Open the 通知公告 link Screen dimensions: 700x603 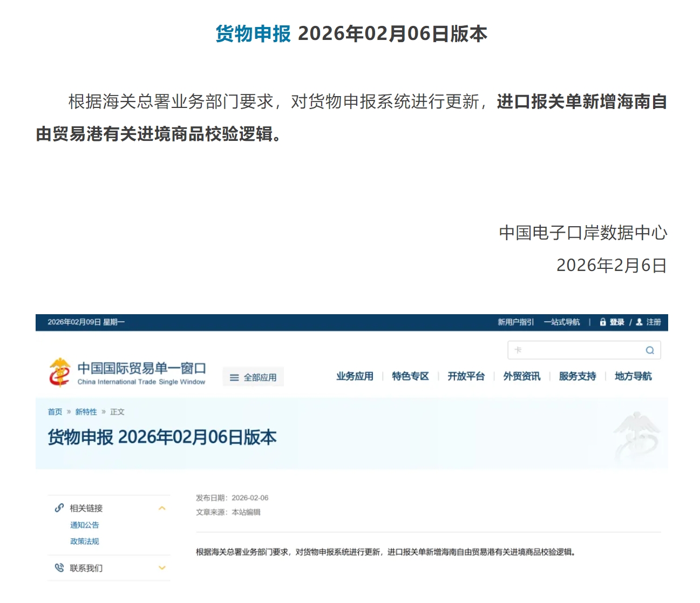click(x=84, y=525)
